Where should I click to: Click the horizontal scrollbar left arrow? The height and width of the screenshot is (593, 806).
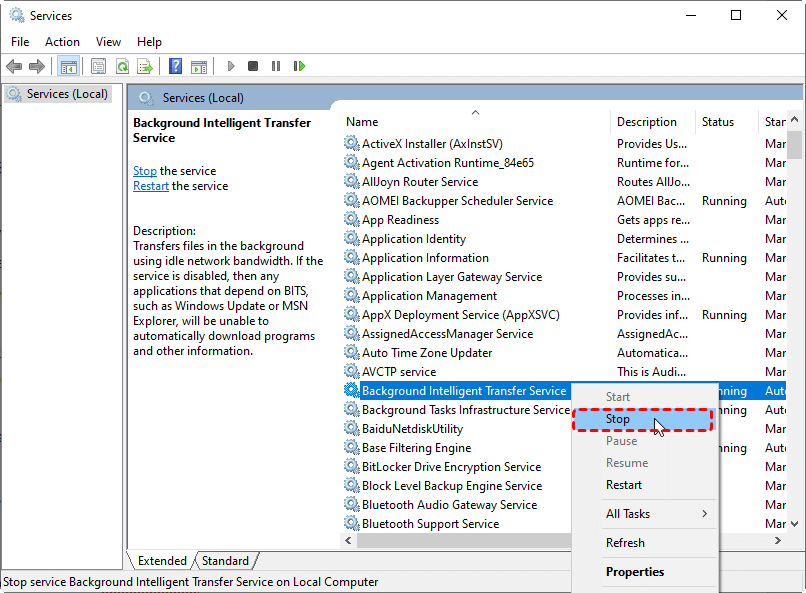[x=350, y=540]
